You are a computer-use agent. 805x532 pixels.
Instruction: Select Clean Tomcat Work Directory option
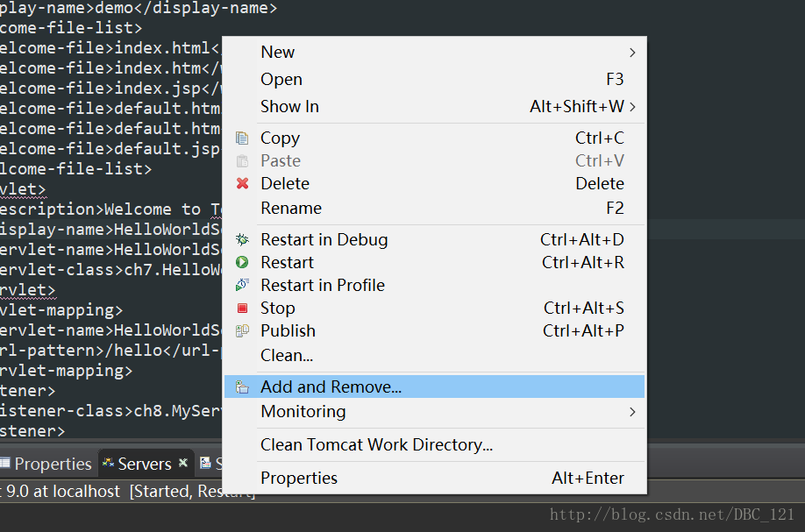[x=376, y=445]
